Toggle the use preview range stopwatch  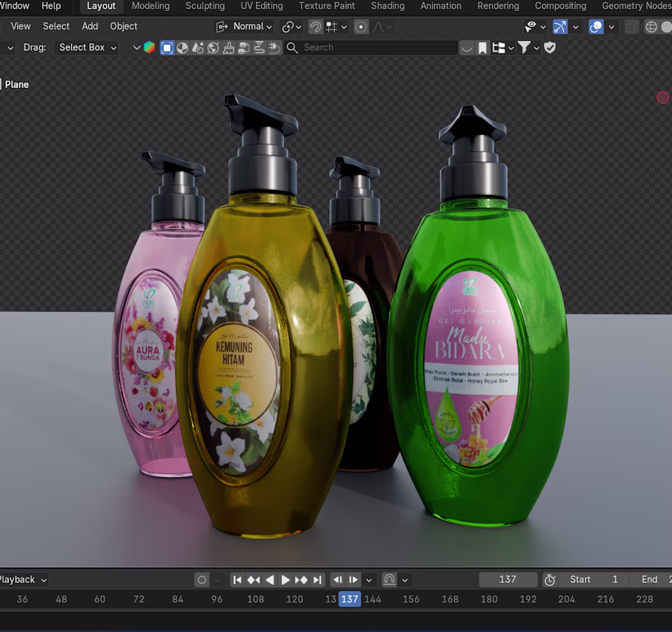click(x=549, y=580)
